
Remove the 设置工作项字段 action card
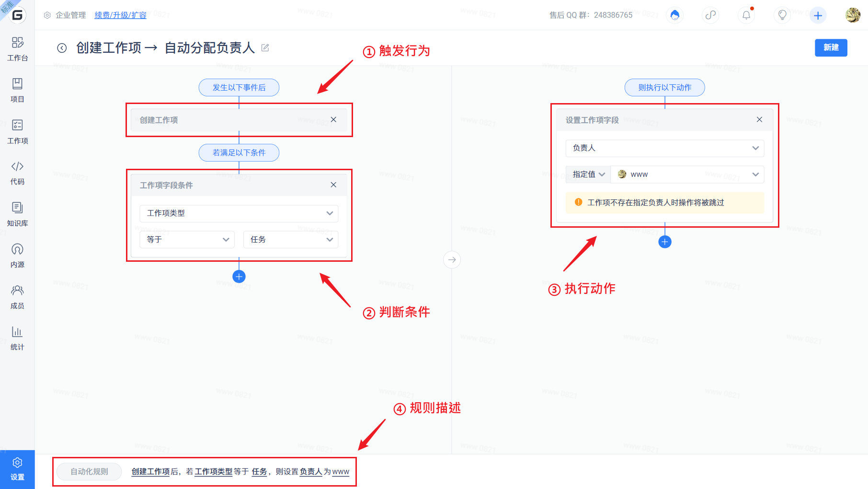[x=759, y=119]
